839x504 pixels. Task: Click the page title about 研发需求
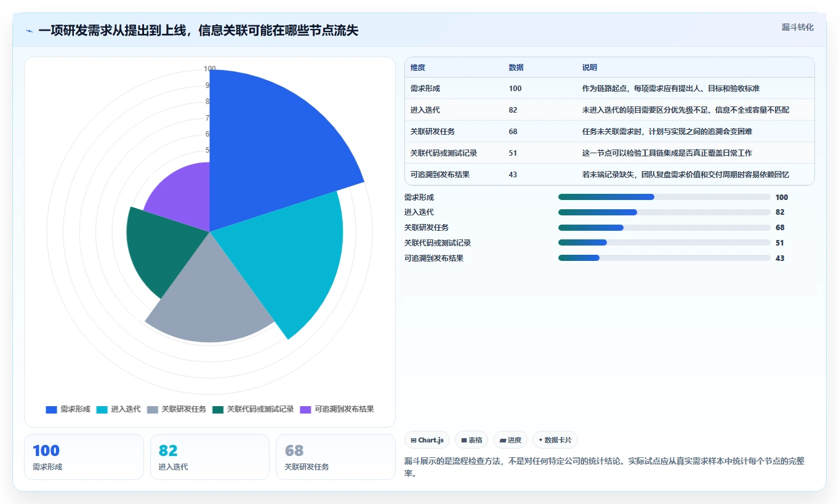198,31
